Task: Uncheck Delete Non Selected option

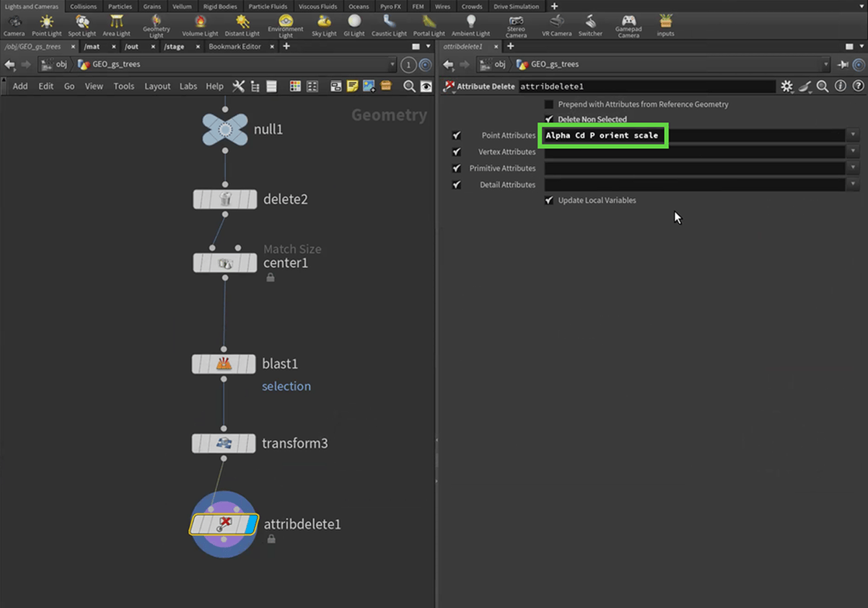Action: [549, 119]
